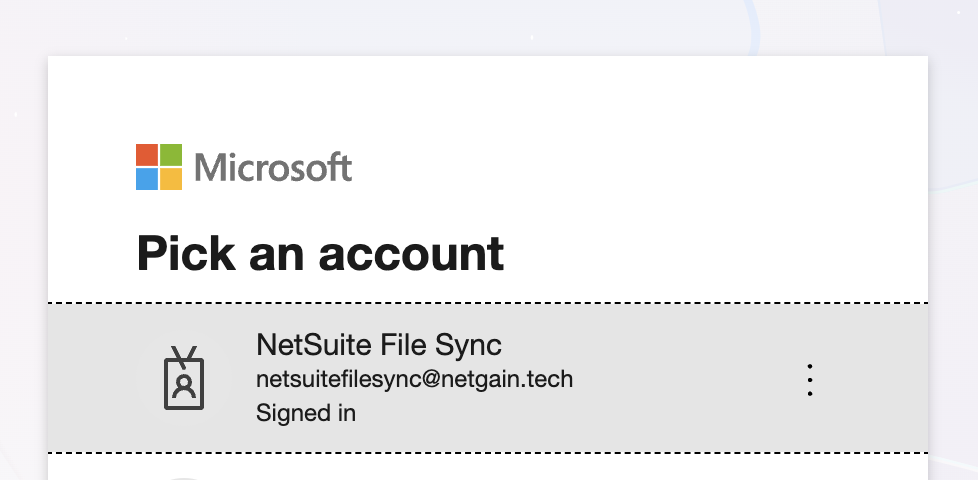Click the yellow square in Microsoft logo

pos(171,179)
